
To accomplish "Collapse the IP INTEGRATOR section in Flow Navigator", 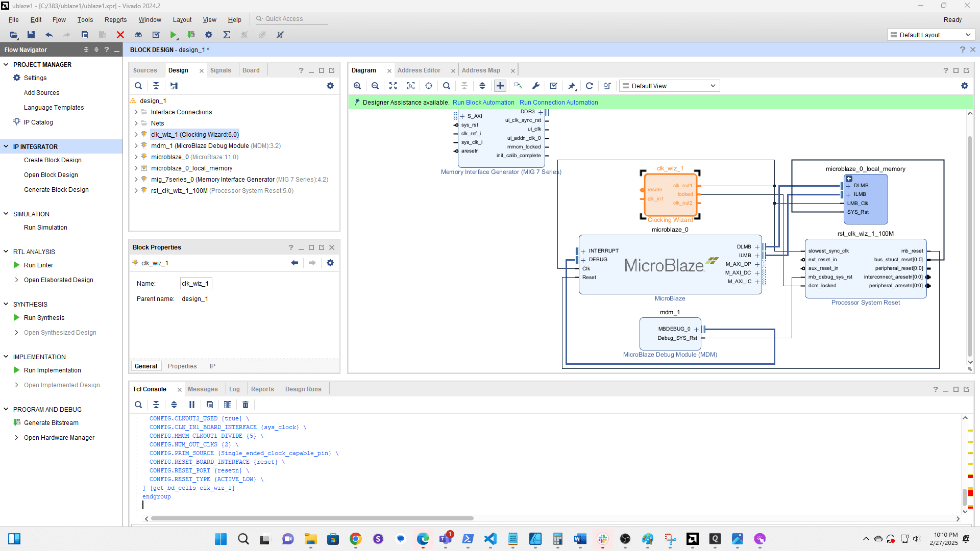I will pyautogui.click(x=6, y=146).
